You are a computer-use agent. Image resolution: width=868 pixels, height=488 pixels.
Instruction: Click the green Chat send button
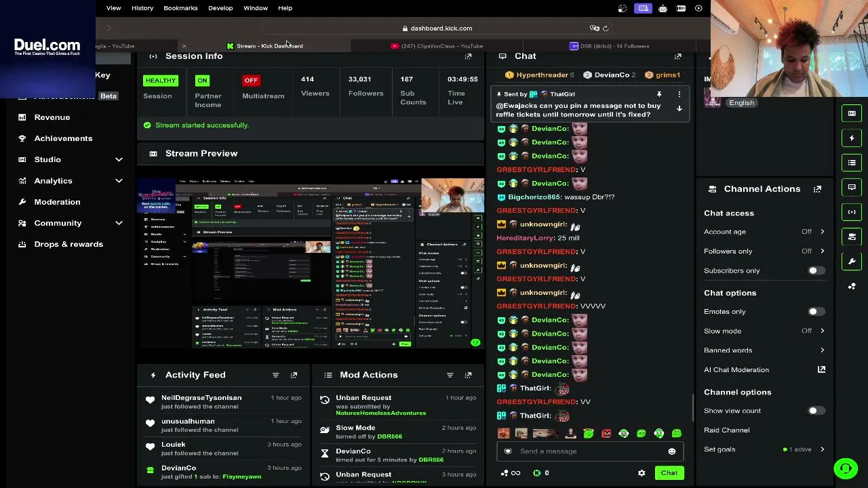(x=669, y=473)
